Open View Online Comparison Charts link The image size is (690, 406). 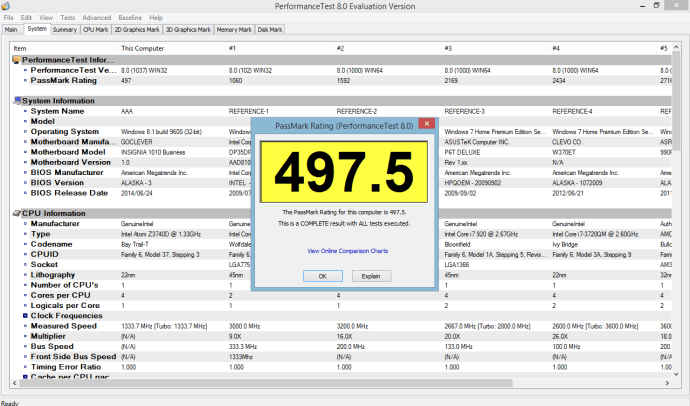348,251
